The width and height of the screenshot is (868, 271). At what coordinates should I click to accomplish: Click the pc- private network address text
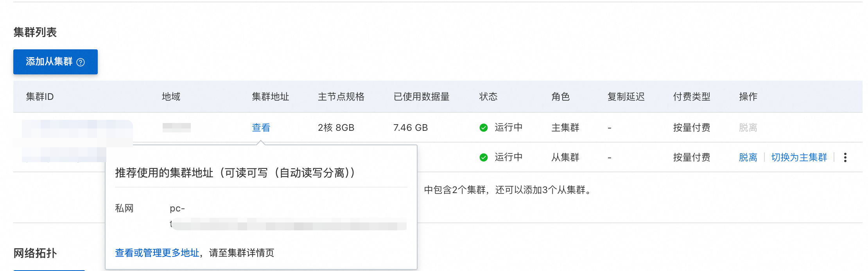coord(177,208)
